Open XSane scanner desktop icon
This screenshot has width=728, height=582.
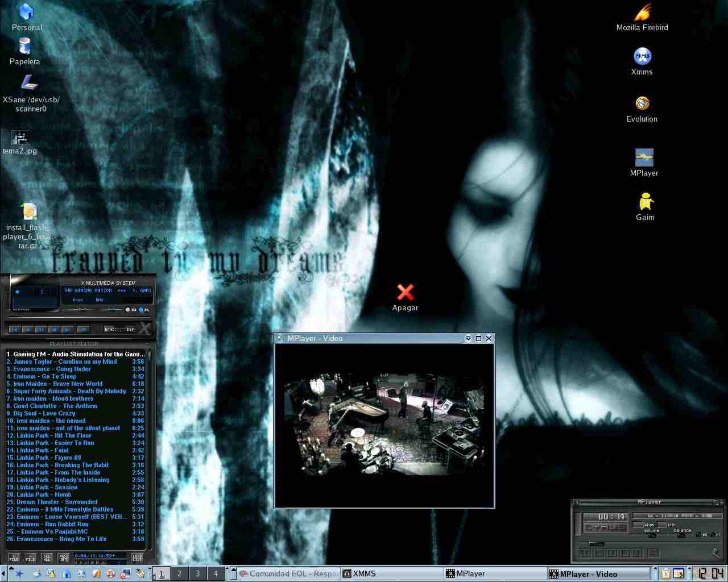30,83
